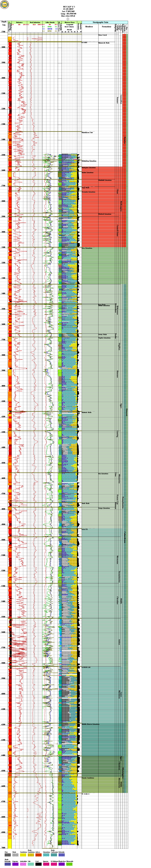151x868 pixels.
Task: Click the Igneous legend swatch
Action: click(x=47, y=864)
